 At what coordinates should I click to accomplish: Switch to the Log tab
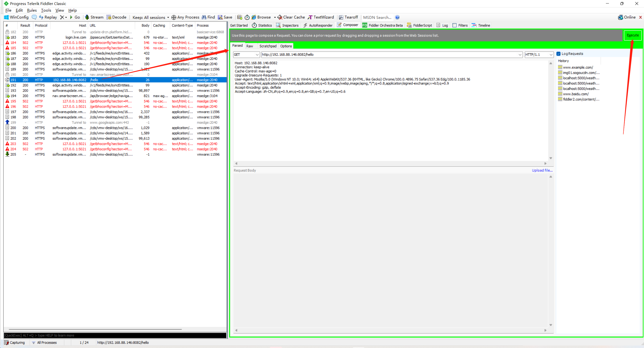(442, 25)
